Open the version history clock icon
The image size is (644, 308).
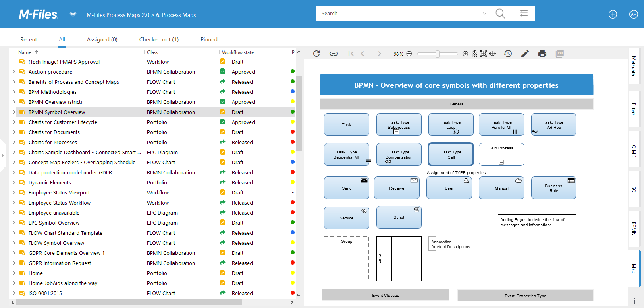click(x=508, y=54)
